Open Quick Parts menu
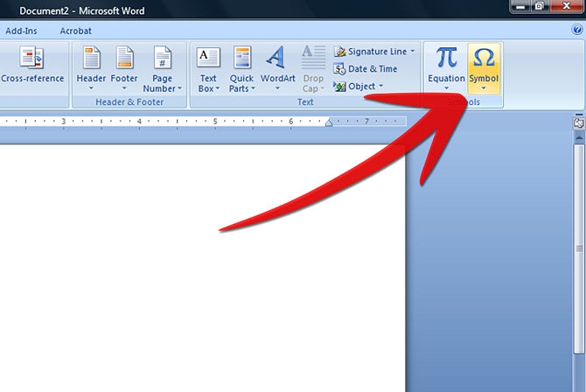 tap(241, 69)
